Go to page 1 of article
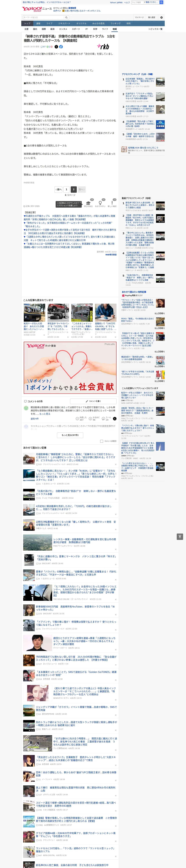The image size is (186, 868). point(66,189)
